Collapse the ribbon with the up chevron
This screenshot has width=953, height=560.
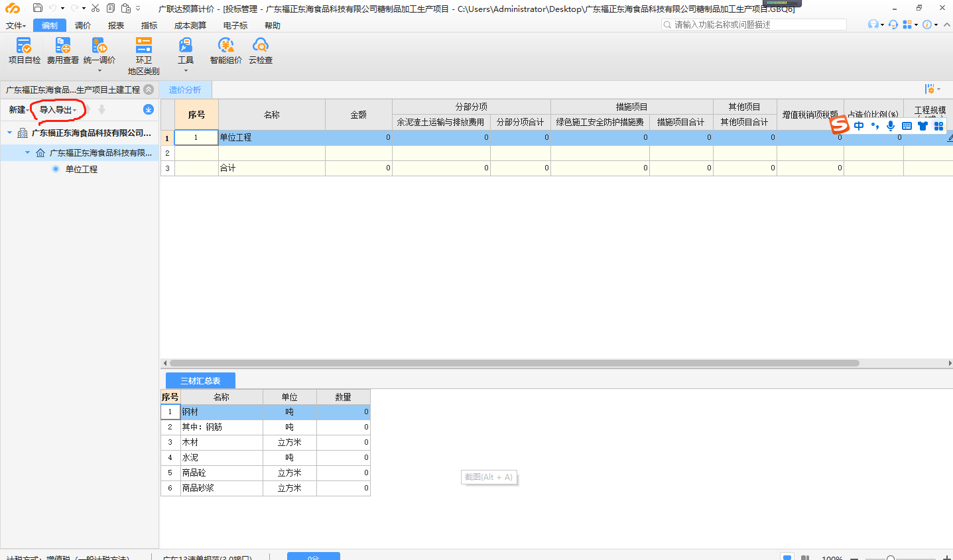947,25
